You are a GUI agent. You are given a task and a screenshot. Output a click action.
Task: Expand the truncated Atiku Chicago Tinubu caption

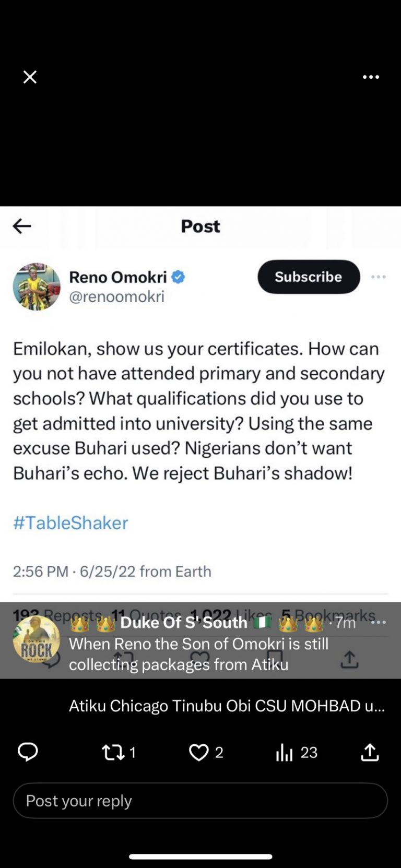point(227,706)
